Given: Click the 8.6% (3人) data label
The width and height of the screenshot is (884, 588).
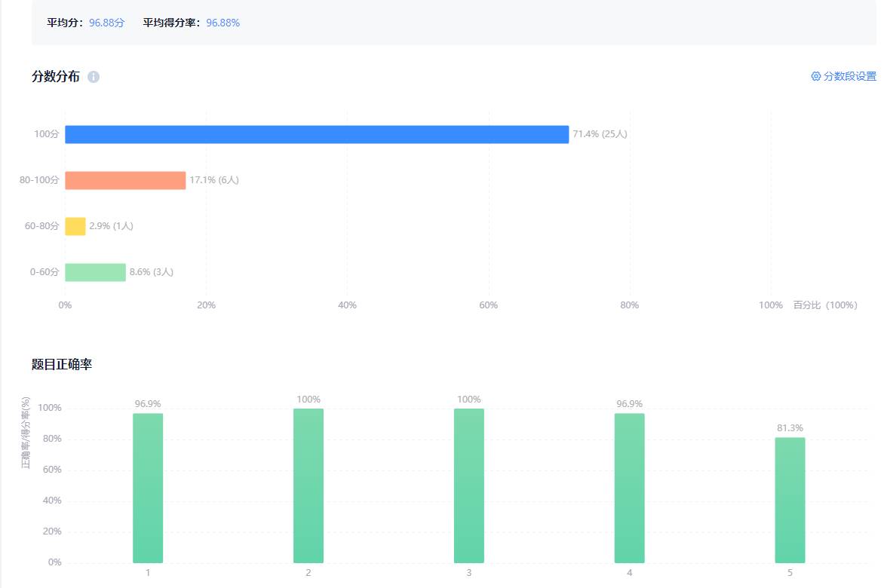Looking at the screenshot, I should click(152, 272).
